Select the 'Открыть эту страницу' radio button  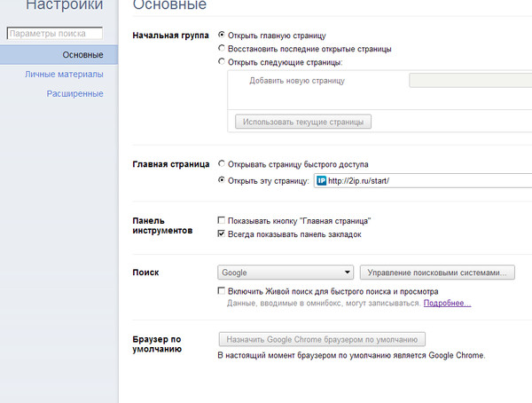pos(221,181)
